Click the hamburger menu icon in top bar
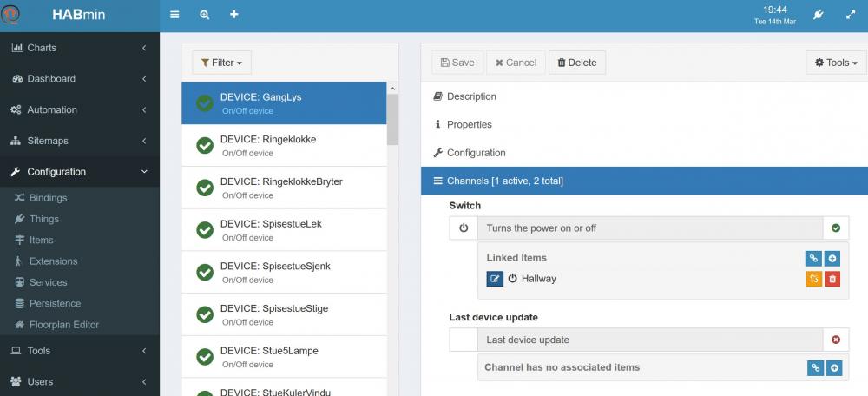 click(x=174, y=15)
